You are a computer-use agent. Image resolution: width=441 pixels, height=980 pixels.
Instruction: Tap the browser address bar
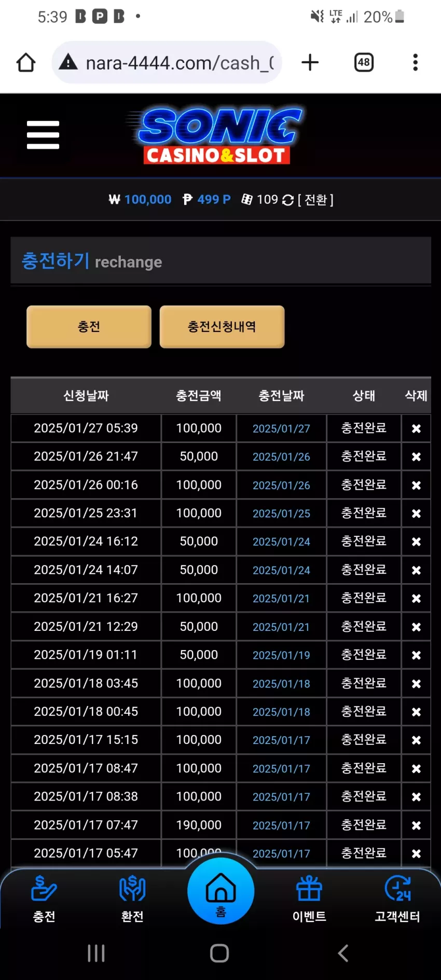point(167,63)
